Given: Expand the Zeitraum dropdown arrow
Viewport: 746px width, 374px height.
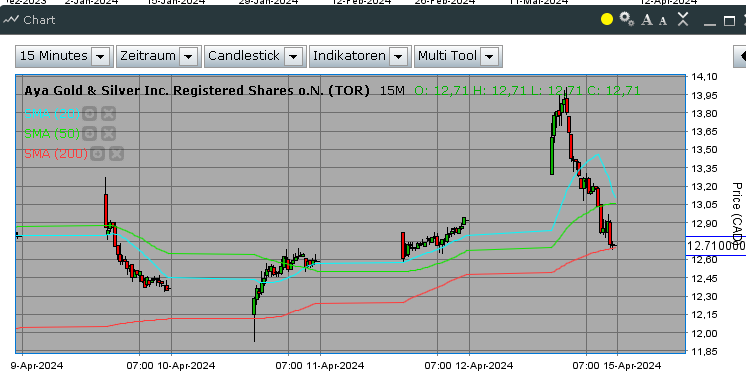Looking at the screenshot, I should tap(188, 57).
